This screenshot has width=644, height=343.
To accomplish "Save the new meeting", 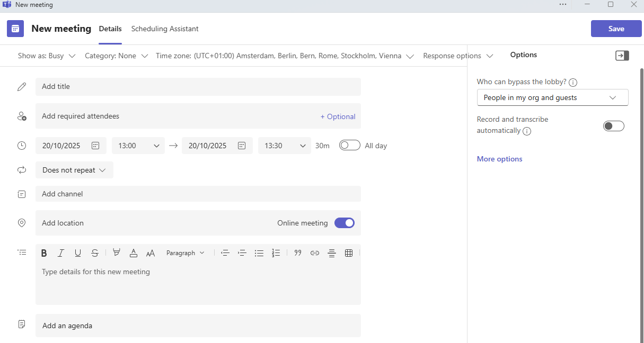I will tap(616, 29).
